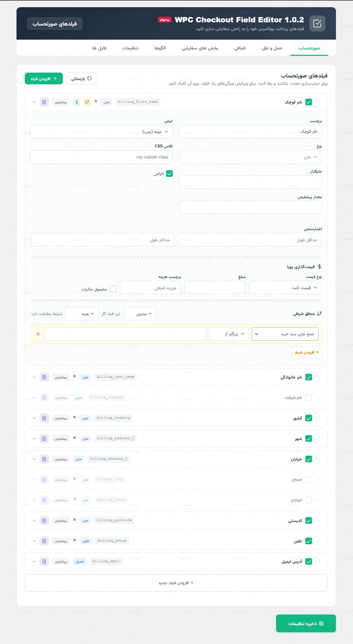Screen dimensions: 353x644
Task: Click the بازنشانی reset button
Action: click(x=81, y=78)
